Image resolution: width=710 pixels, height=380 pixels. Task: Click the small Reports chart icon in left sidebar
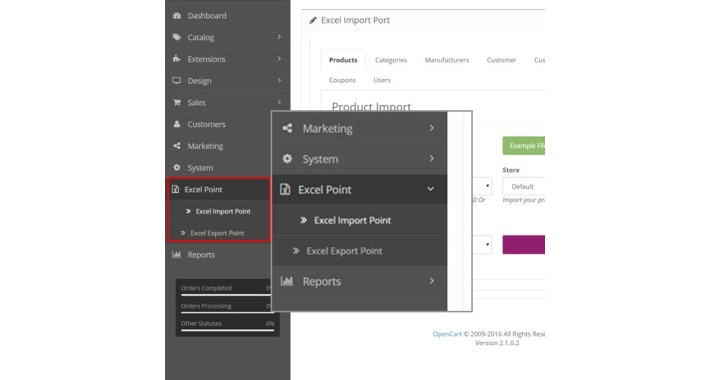[x=177, y=255]
